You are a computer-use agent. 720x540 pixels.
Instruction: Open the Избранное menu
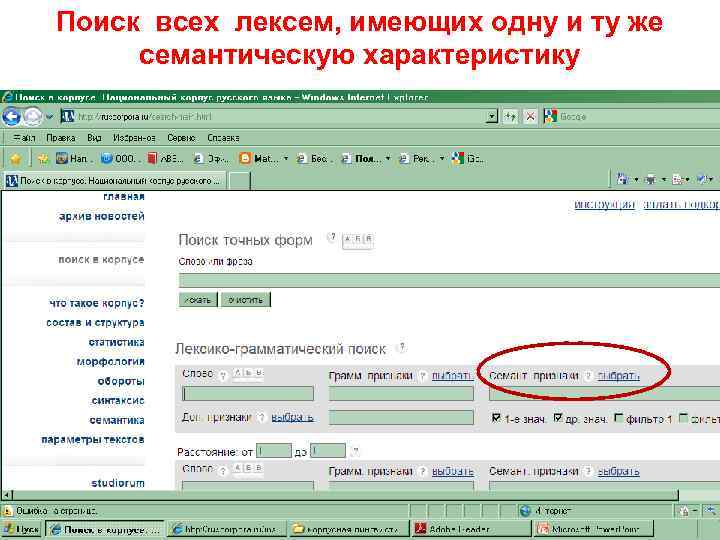click(134, 138)
